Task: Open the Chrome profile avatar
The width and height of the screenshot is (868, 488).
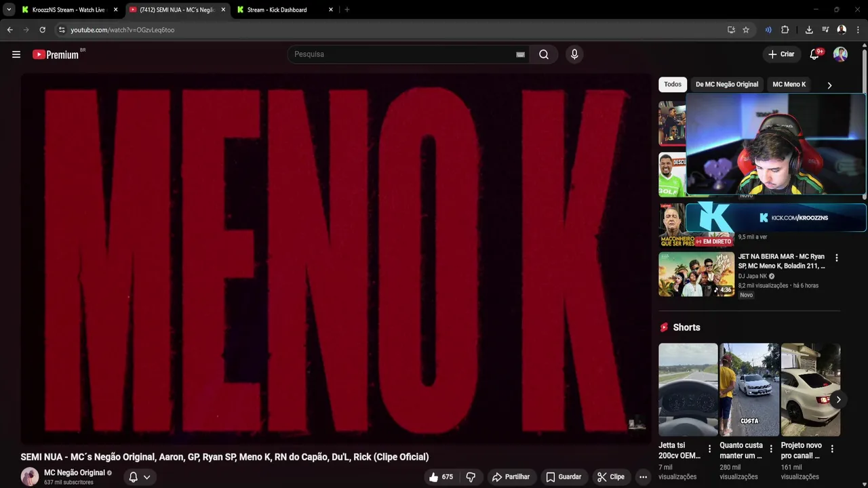Action: tap(842, 30)
